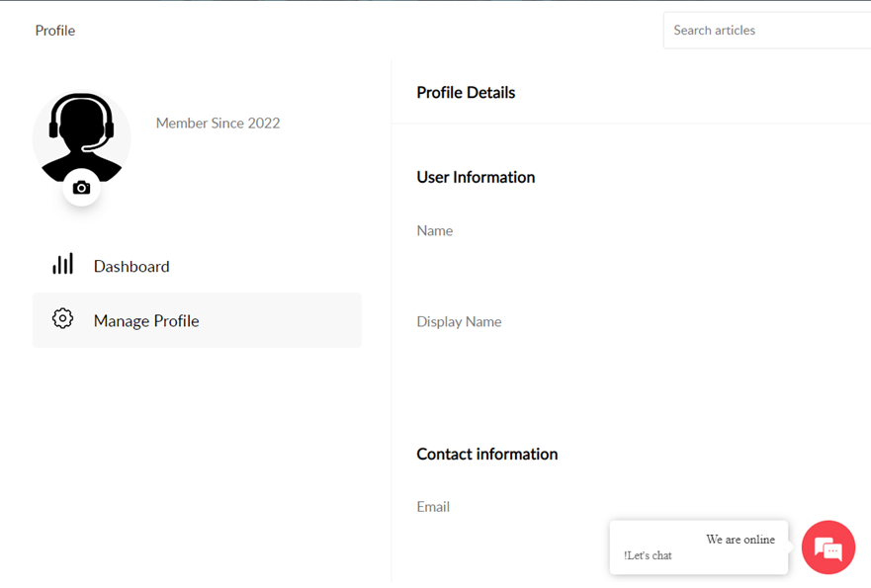Image resolution: width=871 pixels, height=588 pixels.
Task: Click the Profile Details heading
Action: point(466,93)
